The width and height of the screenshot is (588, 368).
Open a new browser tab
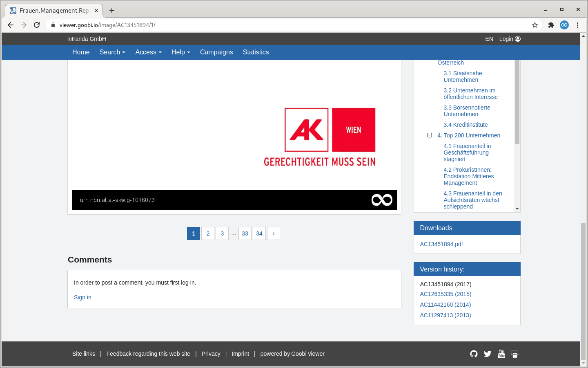coord(112,11)
